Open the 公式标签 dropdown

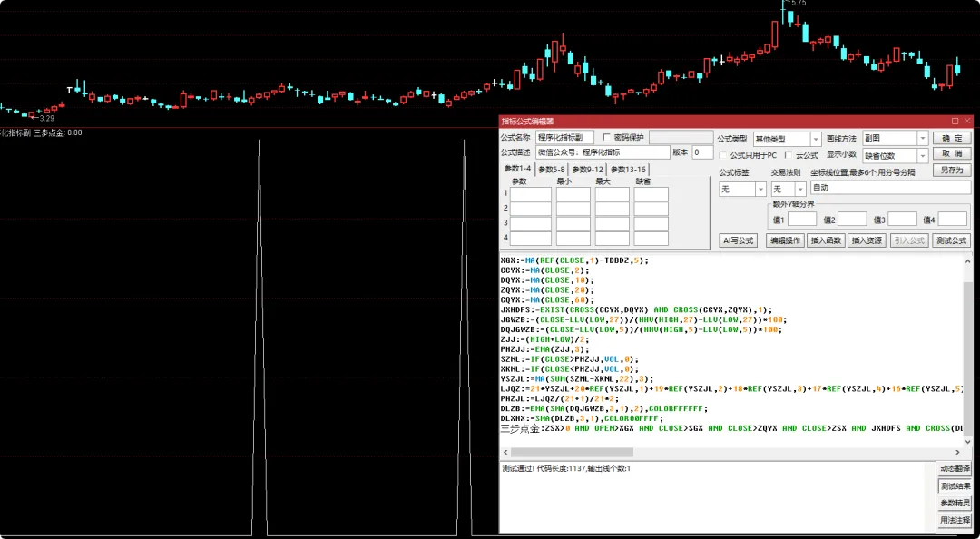[760, 189]
